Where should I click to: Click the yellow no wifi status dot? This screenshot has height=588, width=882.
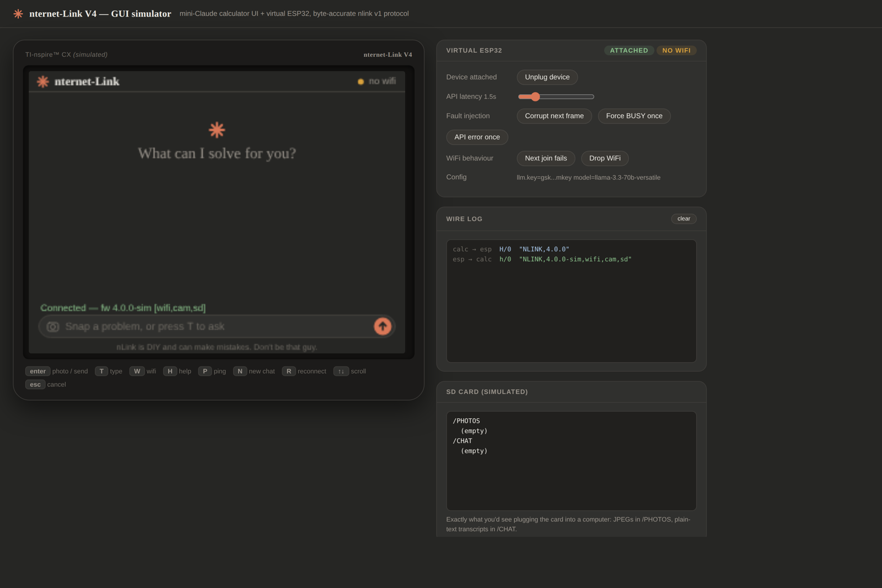tap(361, 82)
